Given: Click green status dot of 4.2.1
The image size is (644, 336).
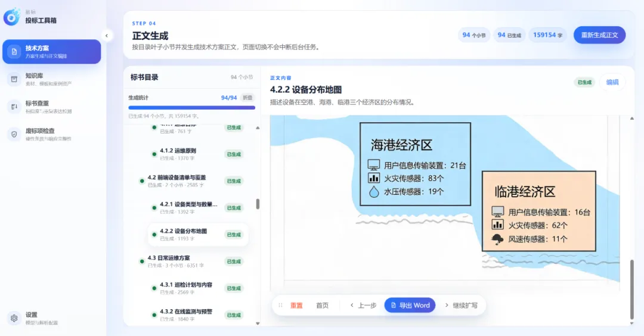Looking at the screenshot, I should tap(154, 208).
